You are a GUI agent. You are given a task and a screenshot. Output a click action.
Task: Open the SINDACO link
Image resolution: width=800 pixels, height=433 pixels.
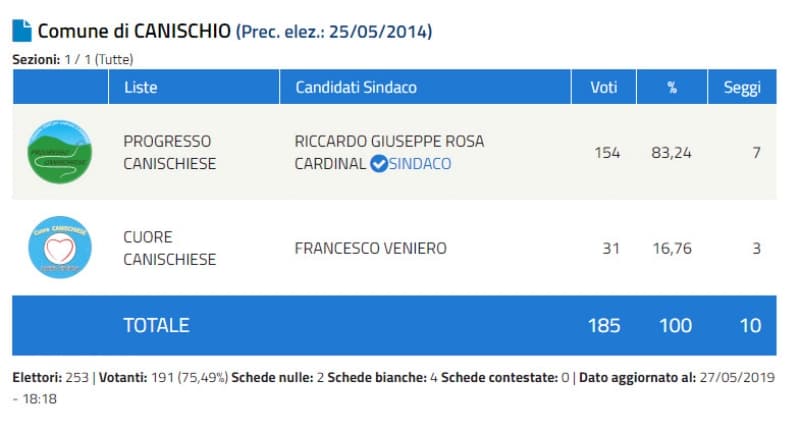pyautogui.click(x=420, y=164)
